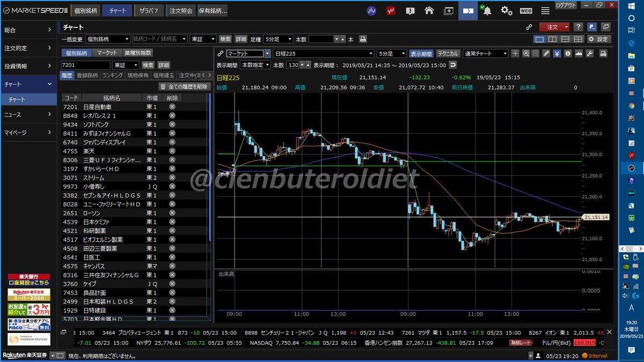This screenshot has width=644, height=362.
Task: Click the 設定 settings button
Action: pyautogui.click(x=599, y=39)
